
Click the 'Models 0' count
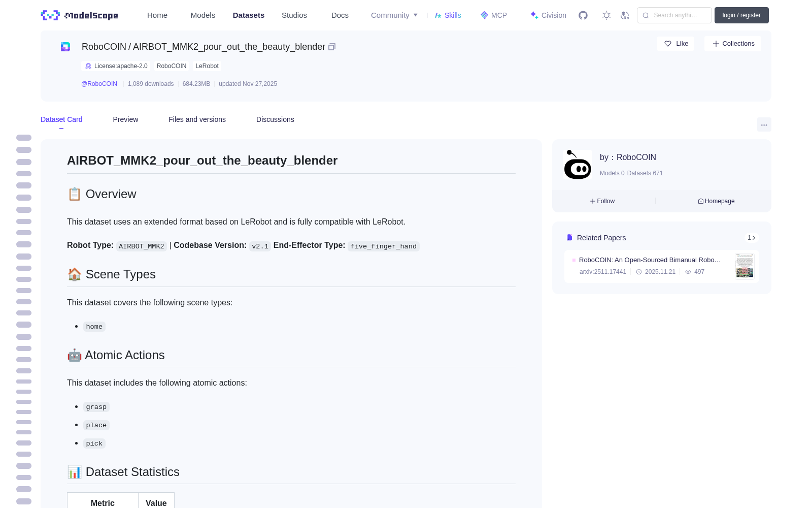click(612, 173)
